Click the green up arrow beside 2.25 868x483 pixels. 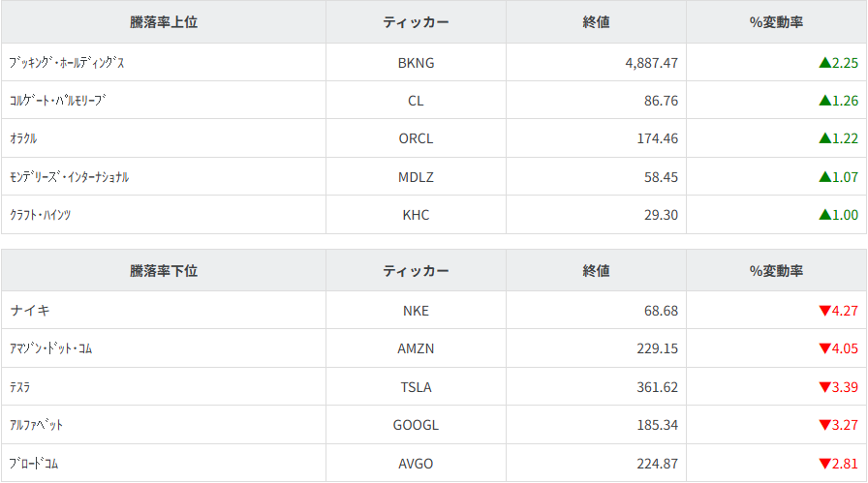pyautogui.click(x=824, y=63)
